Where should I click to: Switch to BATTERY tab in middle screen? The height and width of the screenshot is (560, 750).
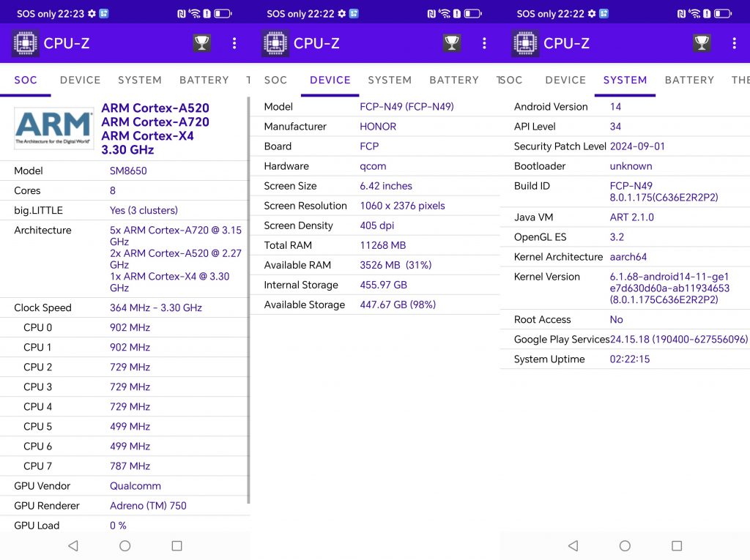coord(454,80)
